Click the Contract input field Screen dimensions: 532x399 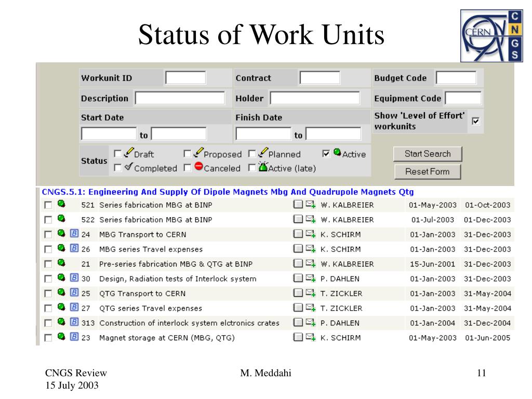[x=320, y=78]
